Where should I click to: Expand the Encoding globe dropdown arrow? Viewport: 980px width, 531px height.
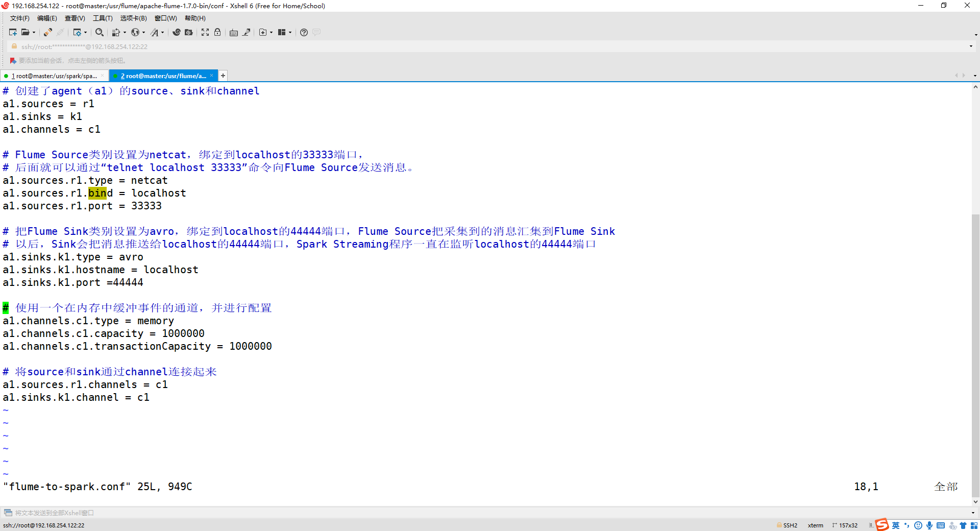[x=143, y=32]
